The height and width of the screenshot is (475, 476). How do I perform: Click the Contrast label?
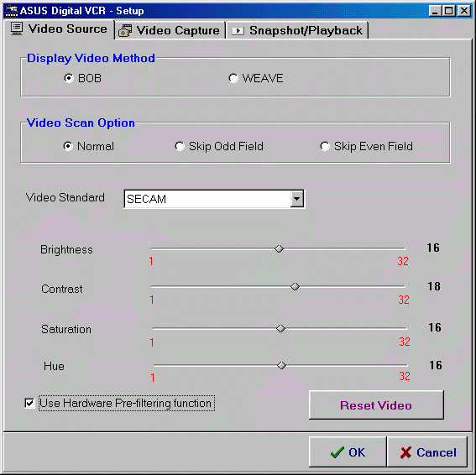click(x=62, y=289)
